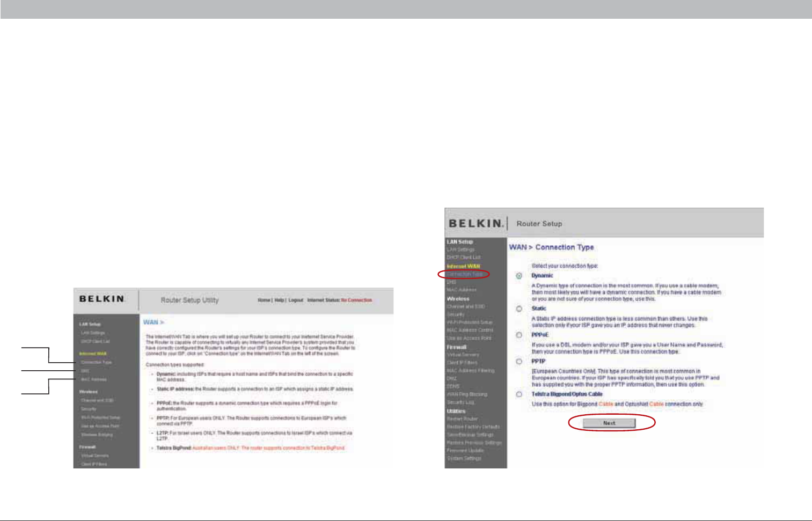Open Help in Router Setup Utility header
Screen dimensions: 812x521
tap(279, 300)
